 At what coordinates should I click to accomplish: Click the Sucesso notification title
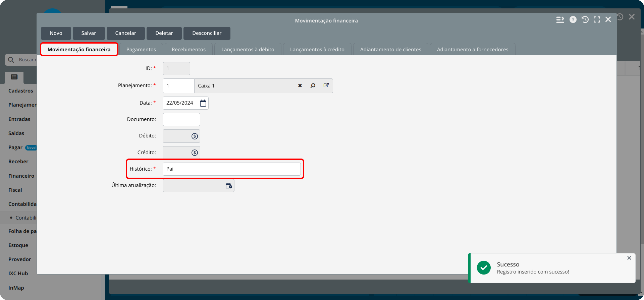pos(508,264)
